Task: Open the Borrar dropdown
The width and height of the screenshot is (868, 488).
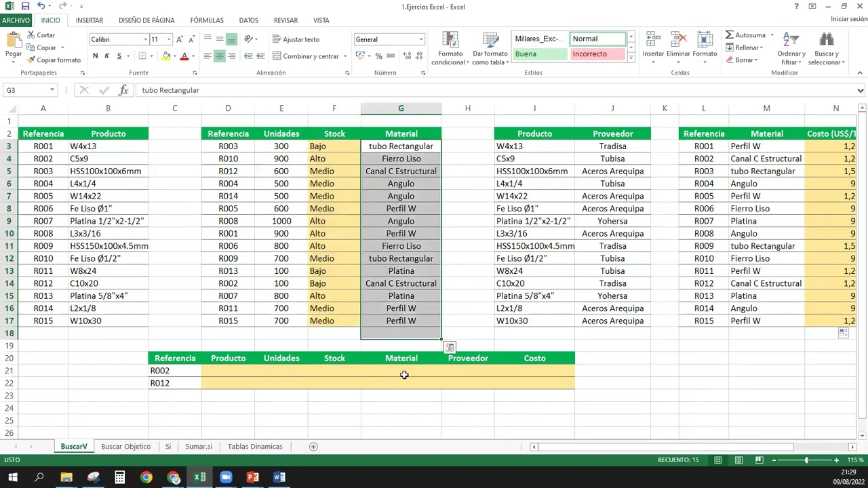Action: pyautogui.click(x=741, y=60)
